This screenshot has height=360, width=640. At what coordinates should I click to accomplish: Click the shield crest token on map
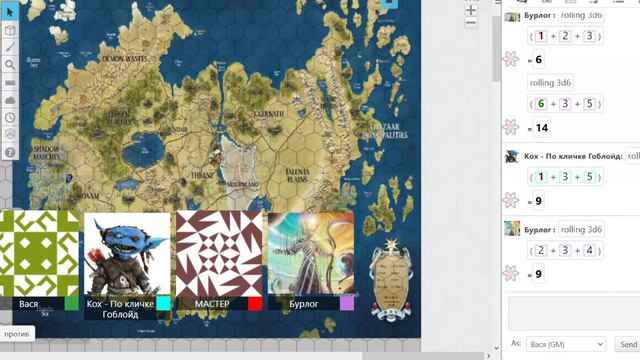[391, 280]
